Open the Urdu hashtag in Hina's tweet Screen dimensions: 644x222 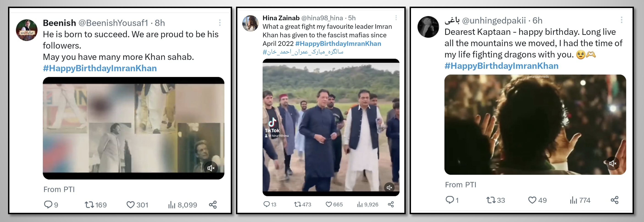point(303,52)
